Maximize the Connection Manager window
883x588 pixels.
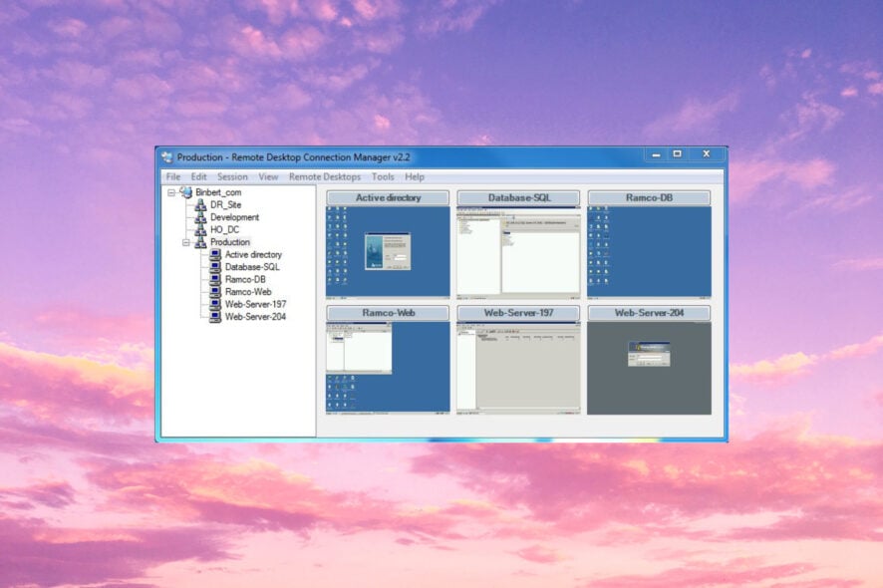(x=678, y=154)
